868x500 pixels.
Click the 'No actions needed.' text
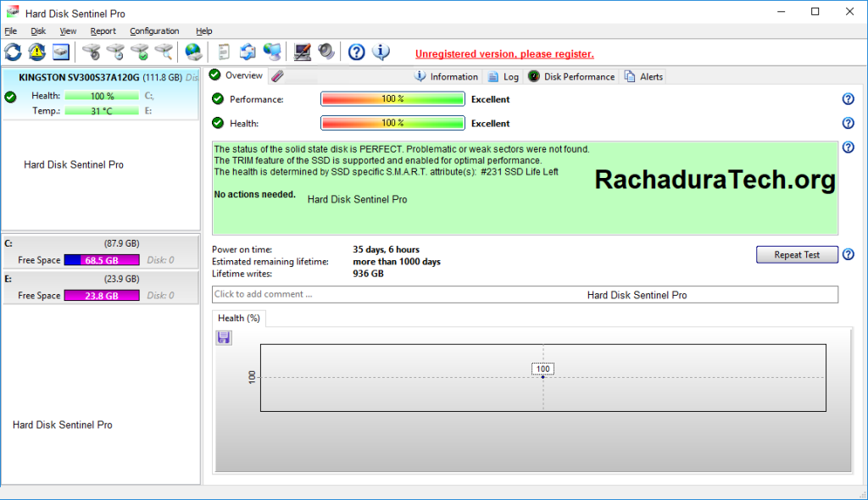254,194
